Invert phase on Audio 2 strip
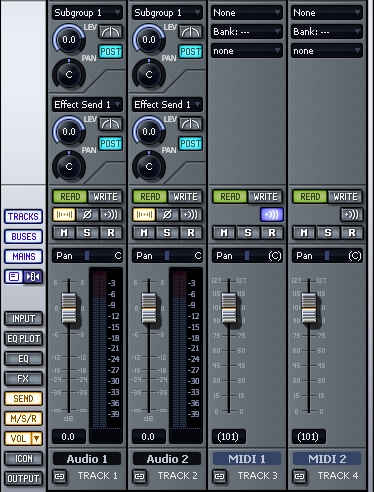 point(167,215)
